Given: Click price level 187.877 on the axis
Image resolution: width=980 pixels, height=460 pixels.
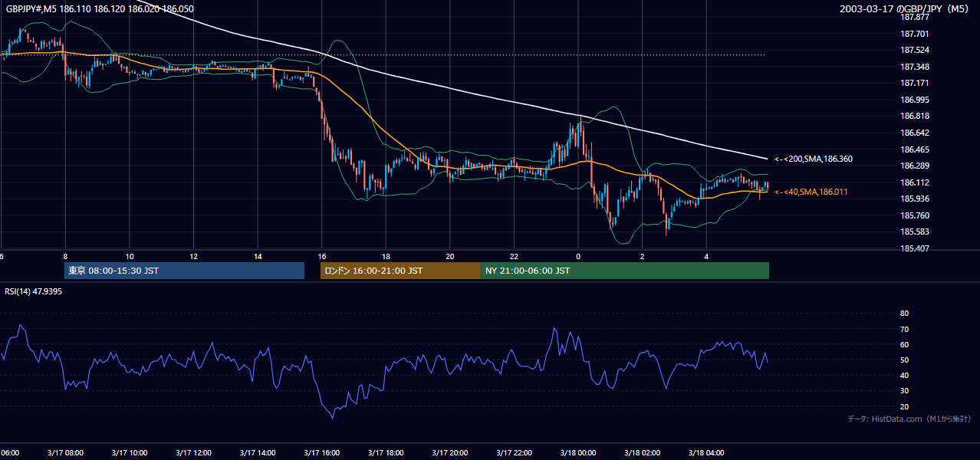Looking at the screenshot, I should 913,17.
